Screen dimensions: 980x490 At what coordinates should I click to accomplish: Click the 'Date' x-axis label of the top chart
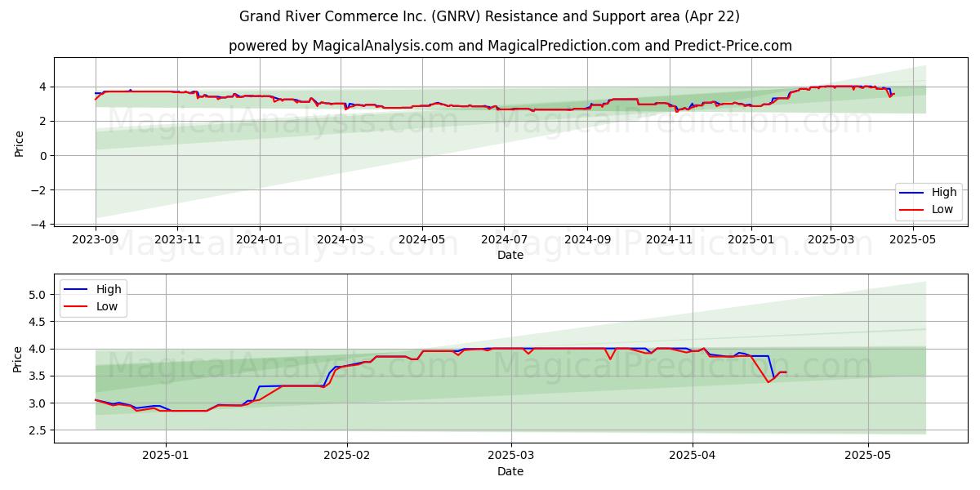point(510,255)
